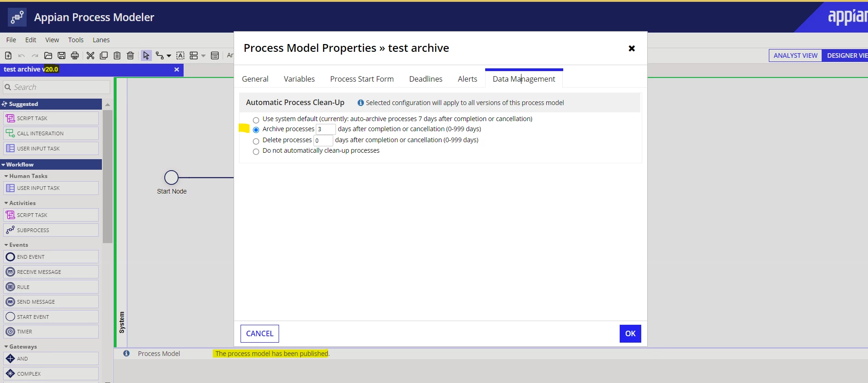Open the properties panel toolbar icon
868x383 pixels.
click(215, 56)
